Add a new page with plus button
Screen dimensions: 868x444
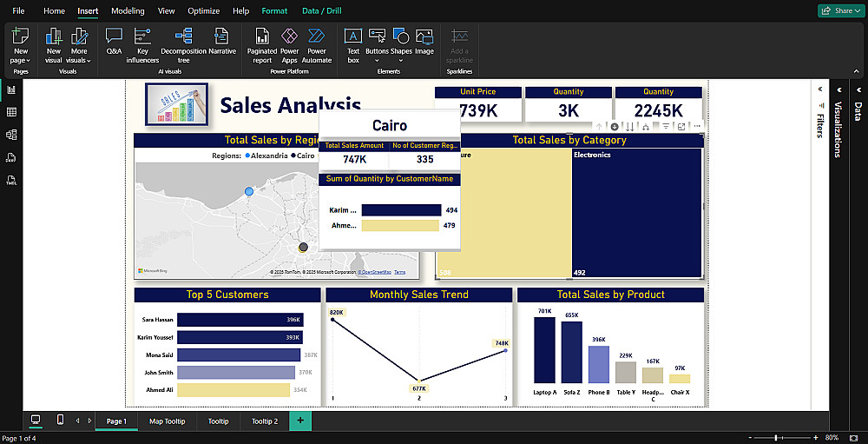300,421
